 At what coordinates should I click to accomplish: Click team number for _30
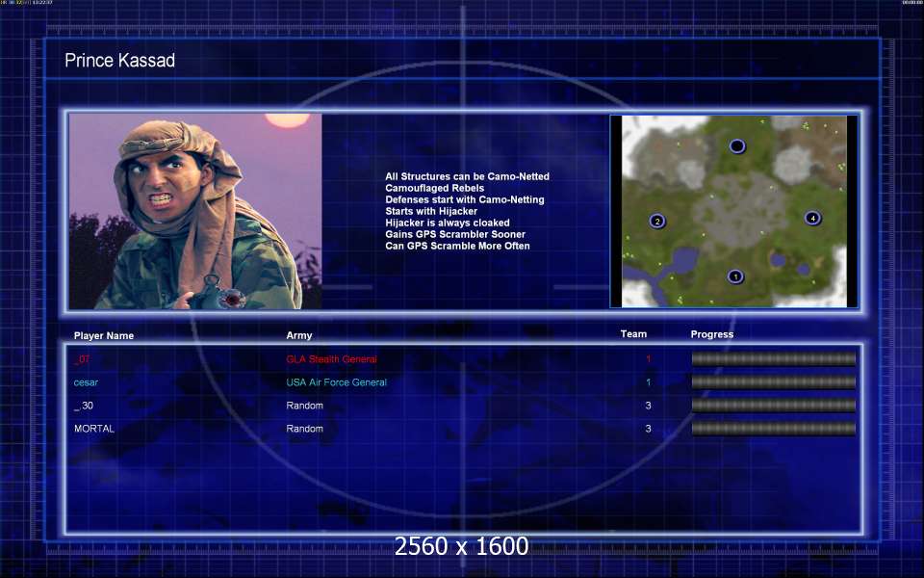648,406
